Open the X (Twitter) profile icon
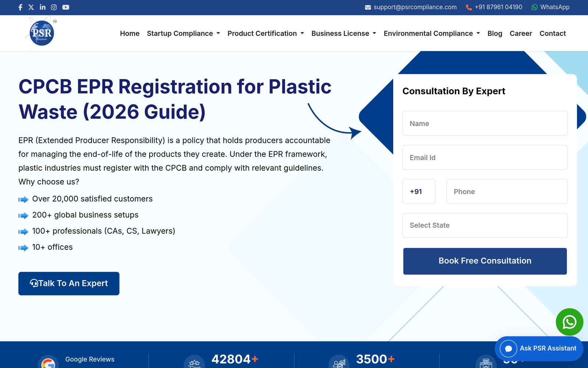The width and height of the screenshot is (588, 368). pyautogui.click(x=31, y=7)
